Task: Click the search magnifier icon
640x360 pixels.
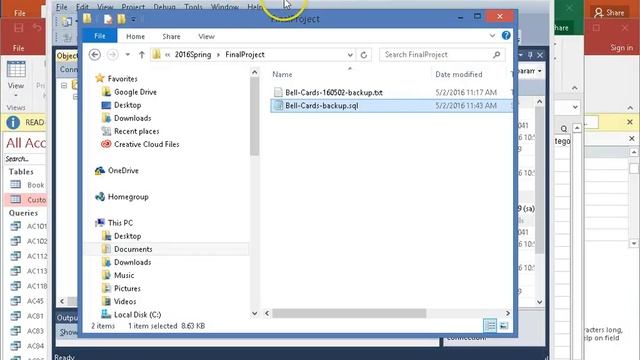Action: click(497, 54)
